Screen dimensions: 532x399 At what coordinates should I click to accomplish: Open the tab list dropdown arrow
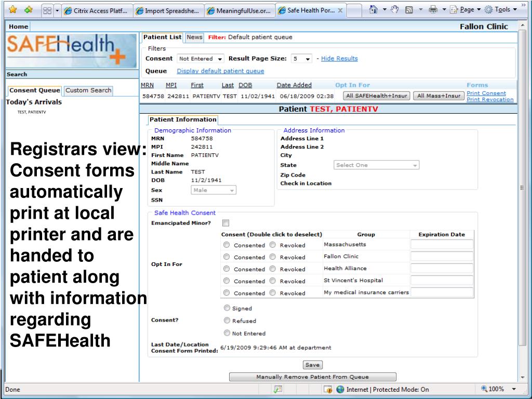[57, 10]
